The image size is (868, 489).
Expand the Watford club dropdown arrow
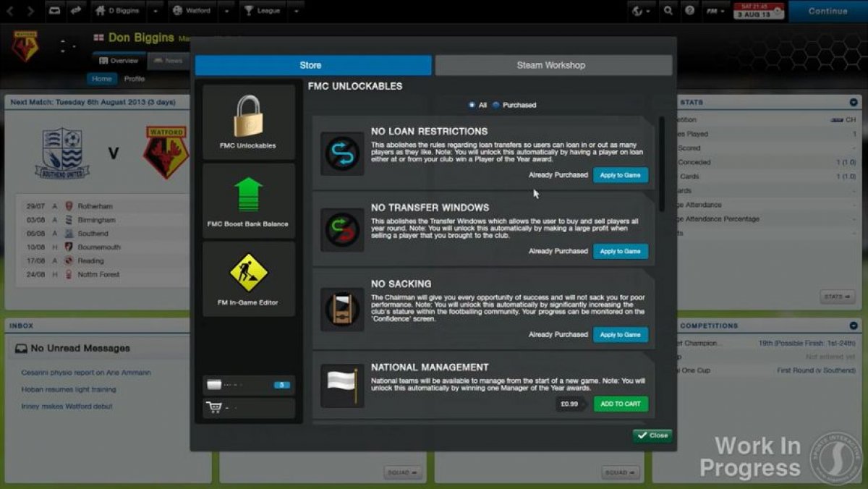[x=227, y=11]
